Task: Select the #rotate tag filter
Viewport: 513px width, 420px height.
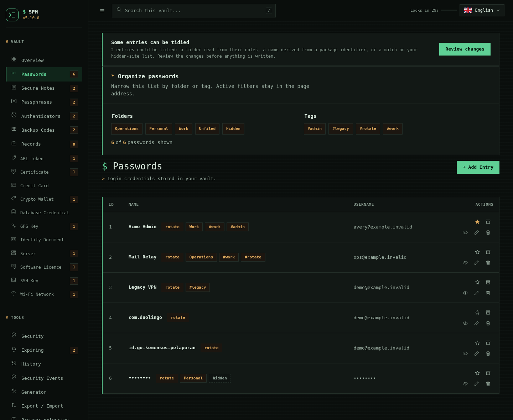Action: (x=368, y=129)
